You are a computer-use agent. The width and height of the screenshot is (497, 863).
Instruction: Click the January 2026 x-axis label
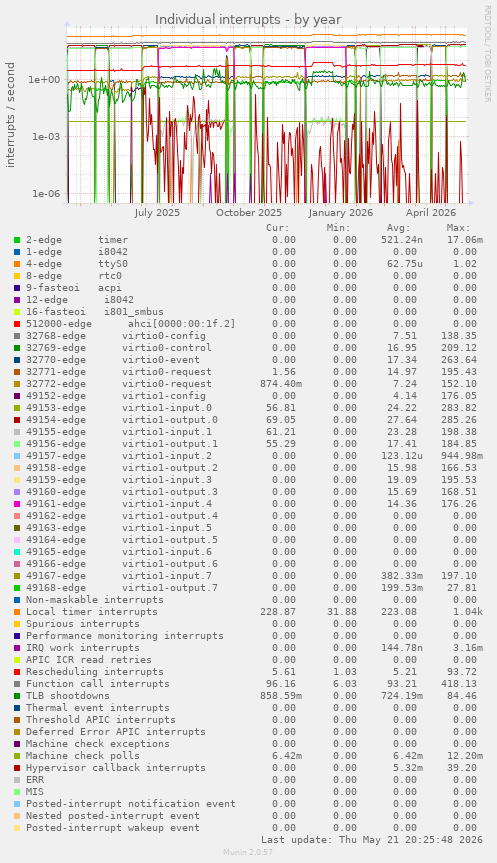[x=341, y=212]
